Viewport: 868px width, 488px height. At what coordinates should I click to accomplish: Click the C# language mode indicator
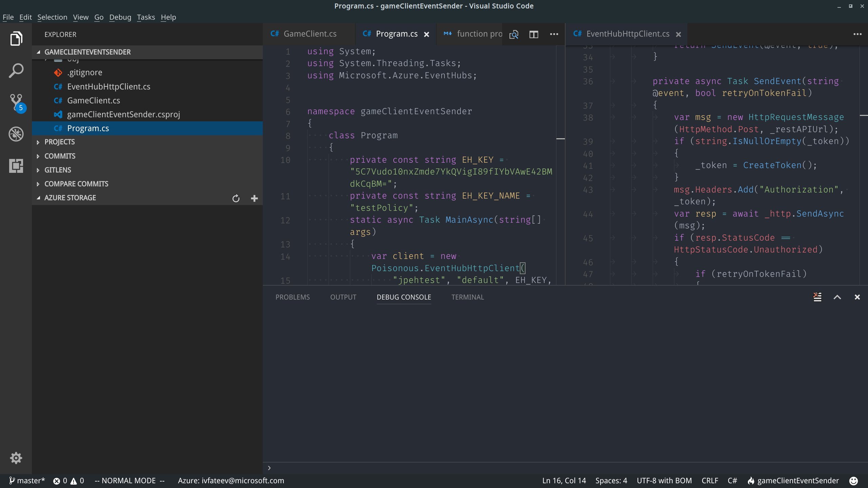(x=732, y=480)
